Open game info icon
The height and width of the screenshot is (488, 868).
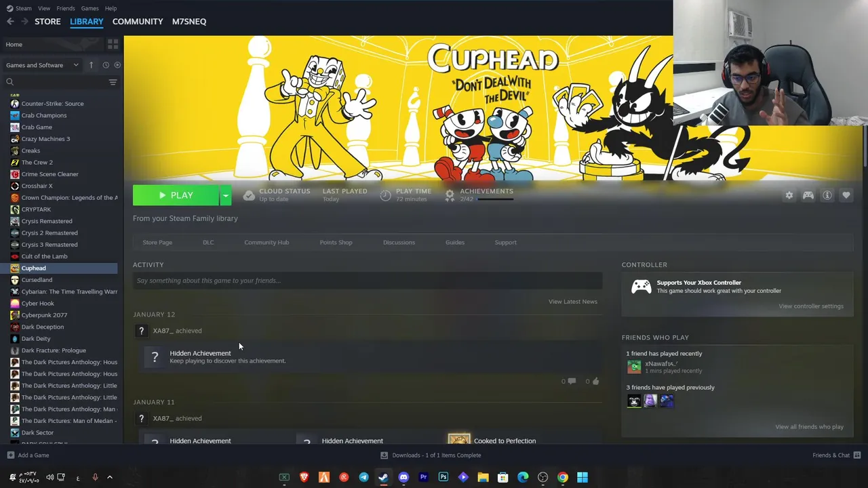827,195
